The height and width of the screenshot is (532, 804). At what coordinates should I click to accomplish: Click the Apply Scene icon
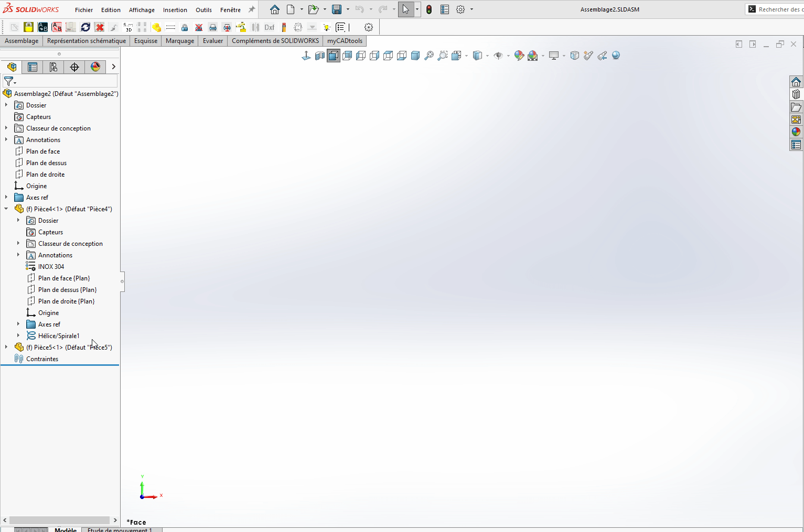point(533,56)
